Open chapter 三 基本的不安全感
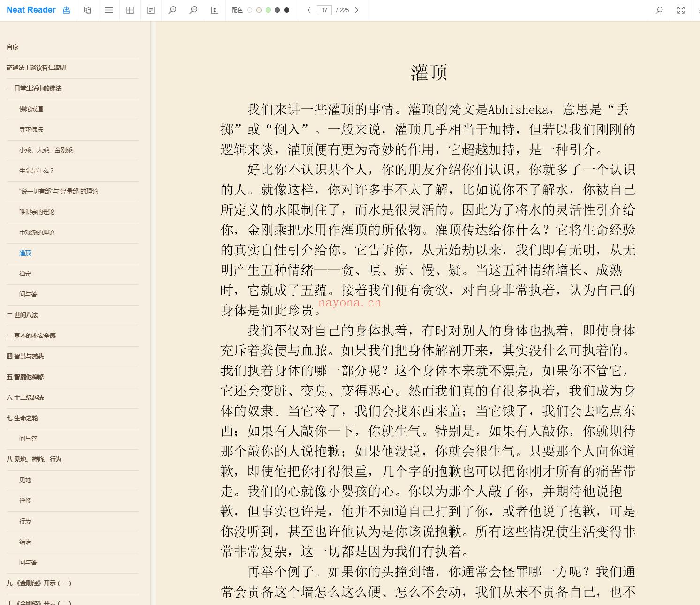 click(x=31, y=336)
